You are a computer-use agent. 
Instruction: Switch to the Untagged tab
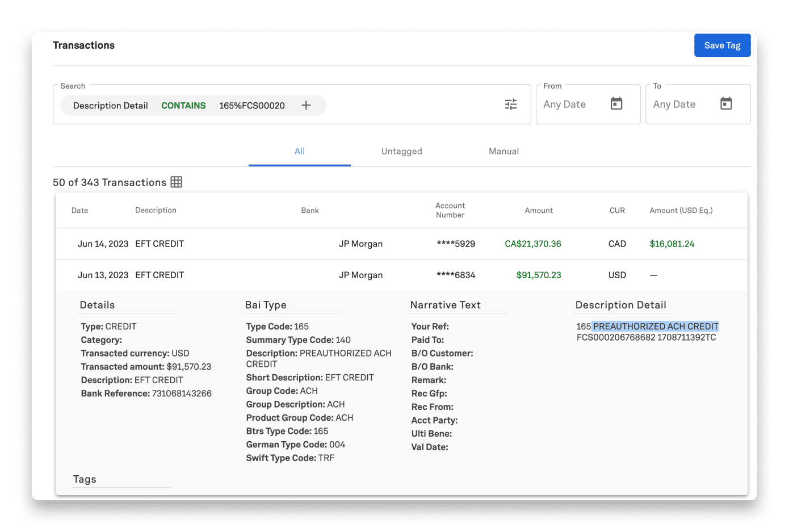point(401,151)
